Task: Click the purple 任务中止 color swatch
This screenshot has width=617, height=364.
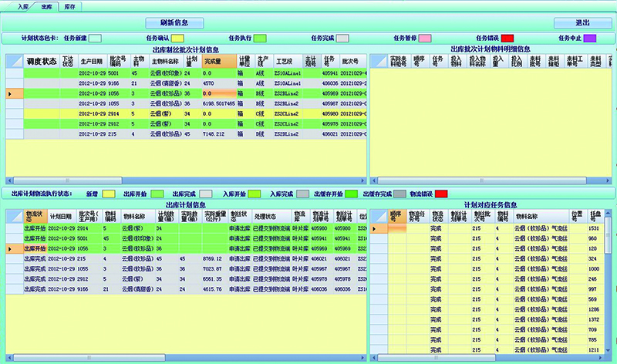Action: pos(590,37)
